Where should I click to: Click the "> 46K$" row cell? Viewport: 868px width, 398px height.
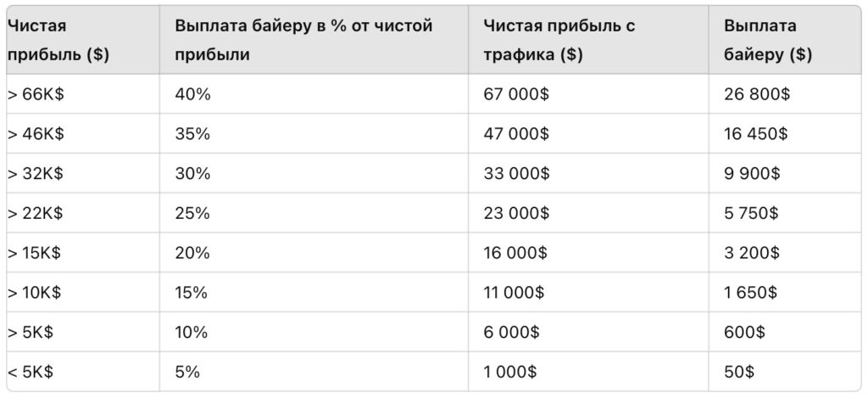(83, 133)
